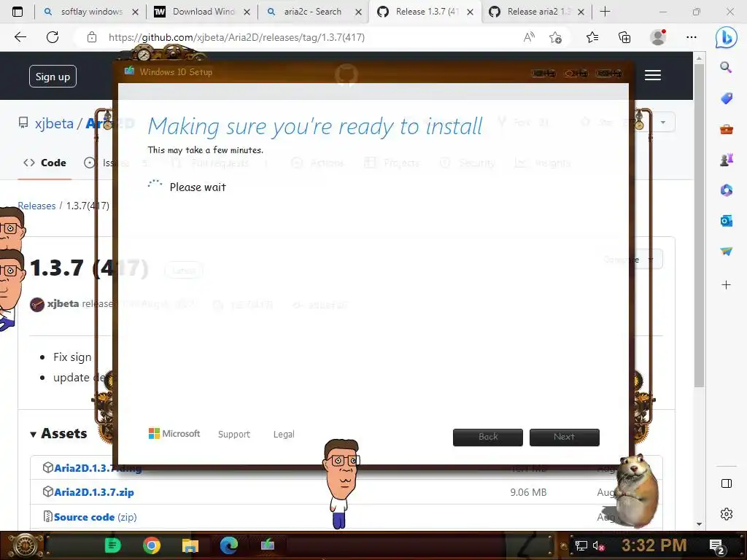Open Outlook sidebar icon
Screen dimensions: 747x560
point(726,220)
